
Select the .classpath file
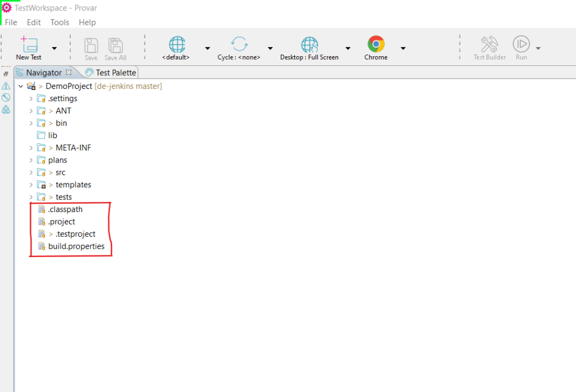coord(65,209)
